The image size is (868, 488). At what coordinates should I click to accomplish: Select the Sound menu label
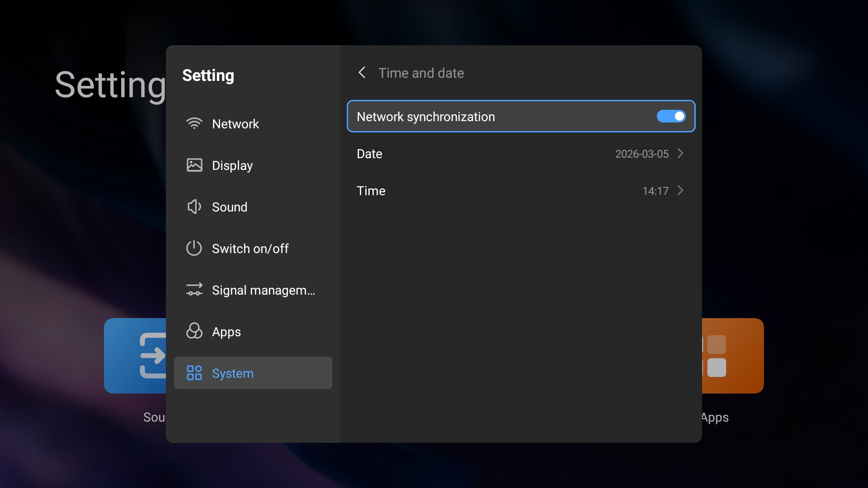(230, 207)
